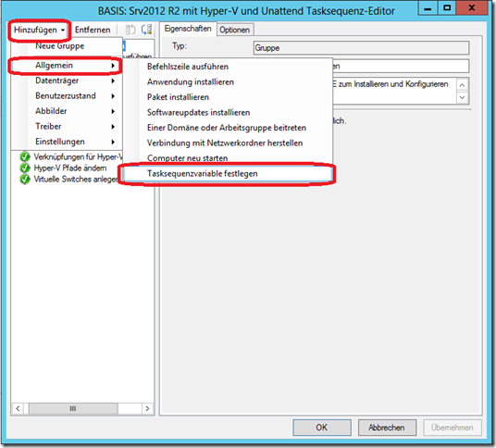The image size is (496, 448).
Task: Maximize the Tasksequenz-Editor window
Action: coord(447,8)
